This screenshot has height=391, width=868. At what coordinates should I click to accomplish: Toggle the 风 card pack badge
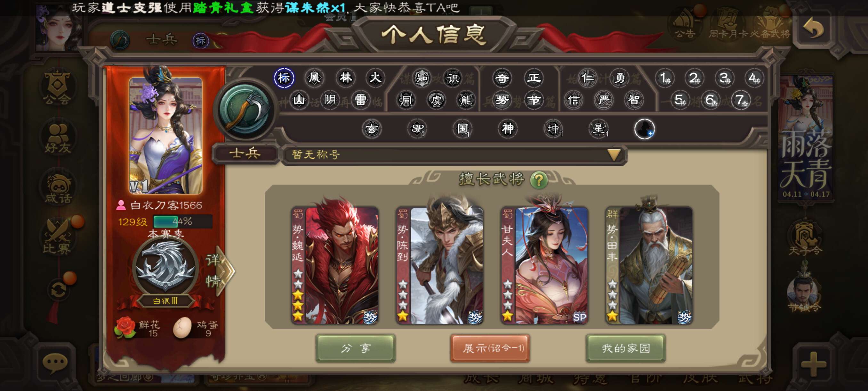point(314,78)
